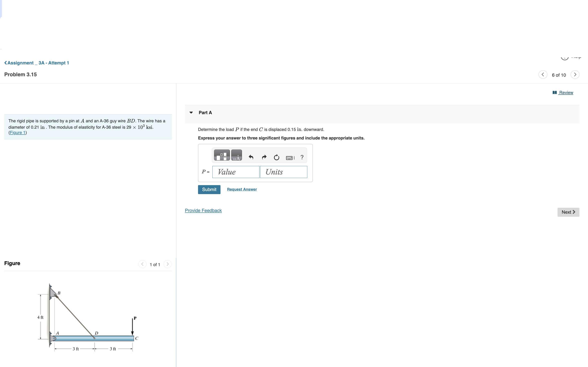Click the Value input field
The height and width of the screenshot is (367, 588).
pos(236,172)
